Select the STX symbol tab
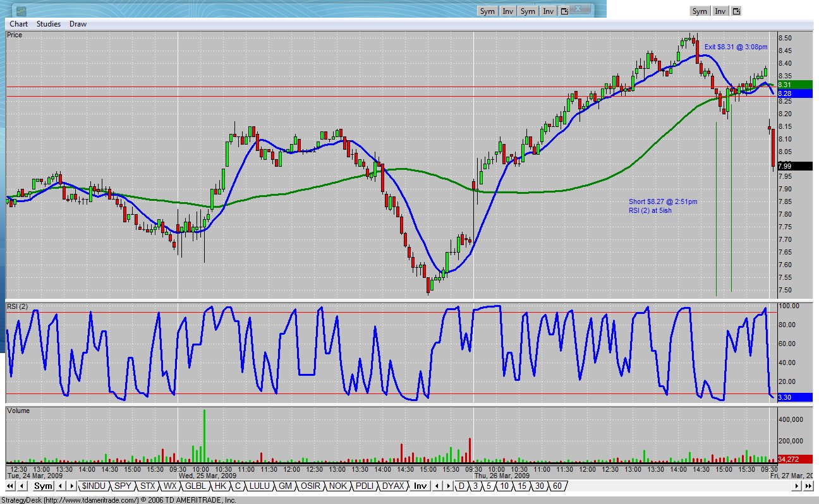Image resolution: width=819 pixels, height=504 pixels. pyautogui.click(x=147, y=486)
